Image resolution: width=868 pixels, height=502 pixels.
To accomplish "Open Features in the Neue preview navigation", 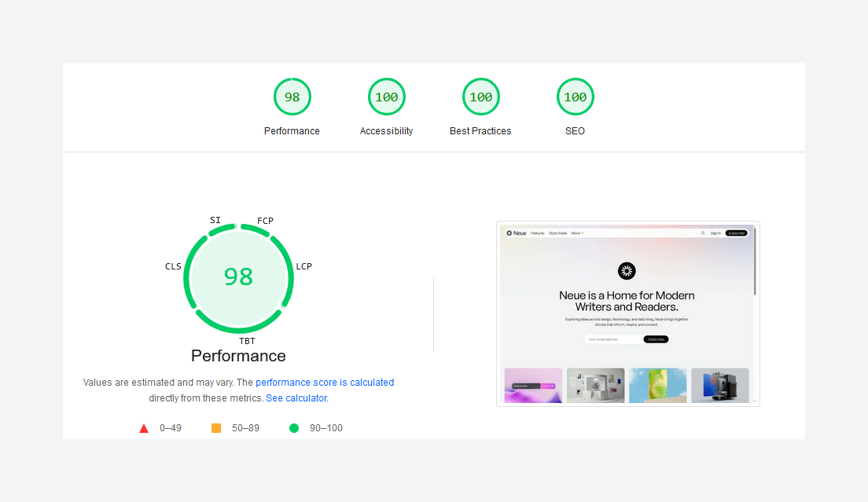I will tap(538, 233).
